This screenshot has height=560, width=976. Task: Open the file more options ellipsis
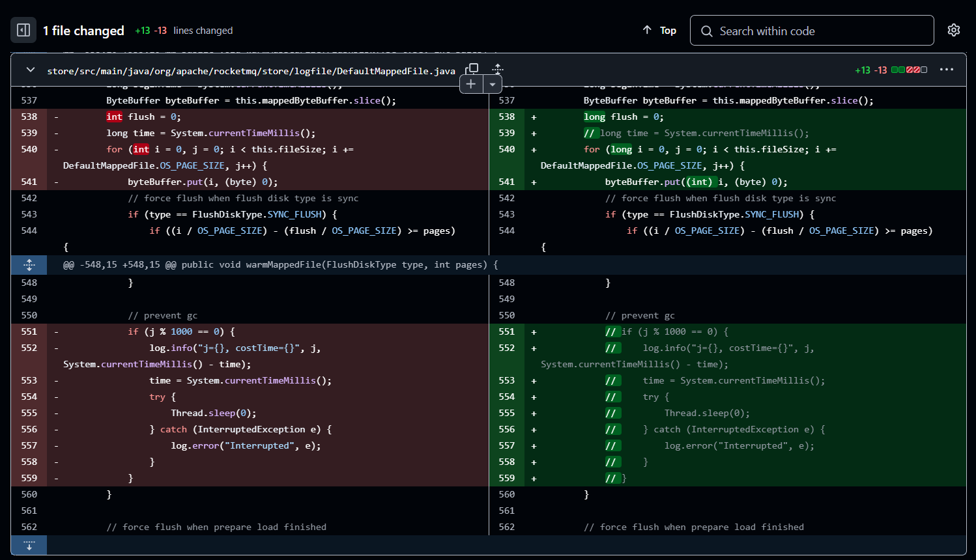click(947, 70)
